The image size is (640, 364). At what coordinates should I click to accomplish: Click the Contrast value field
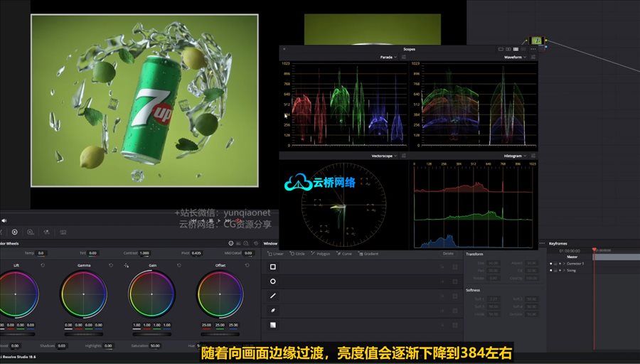point(144,253)
